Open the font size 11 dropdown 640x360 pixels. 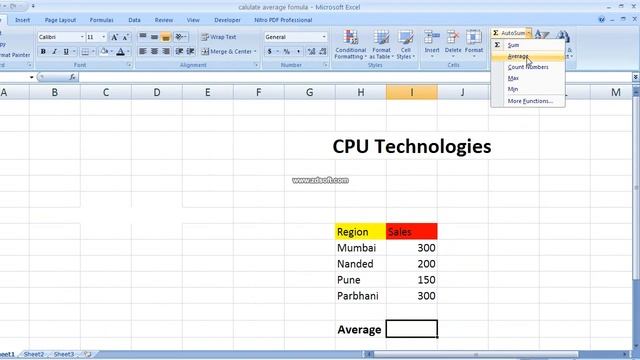click(103, 37)
